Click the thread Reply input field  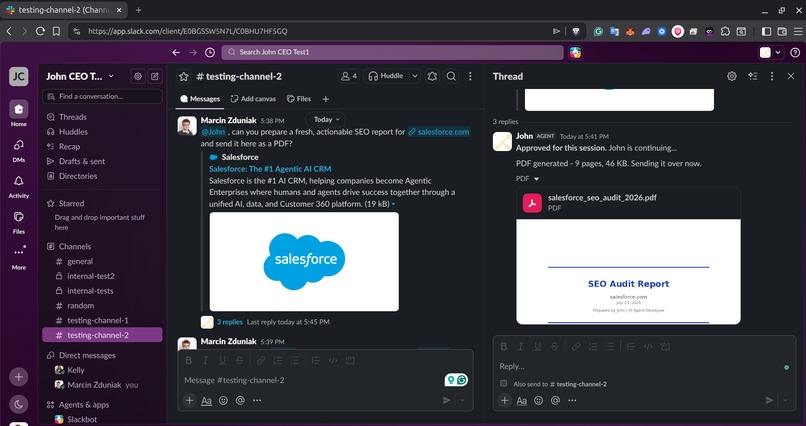pos(640,366)
